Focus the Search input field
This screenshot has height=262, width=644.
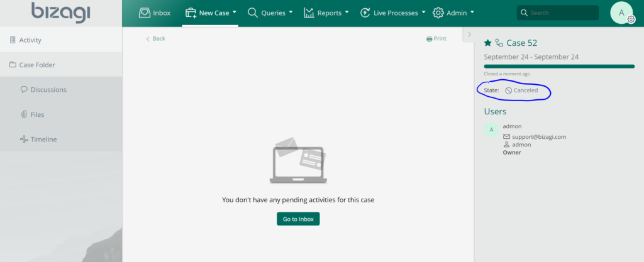click(558, 13)
